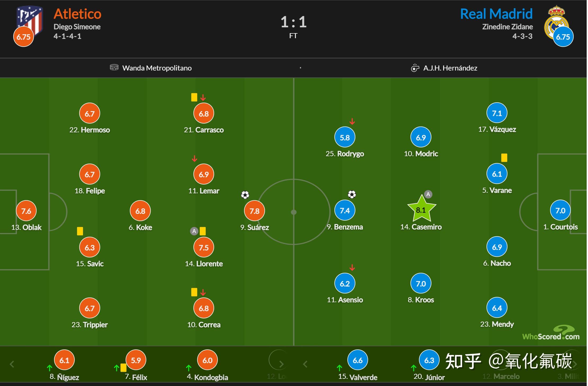Open the Real Madrid team name link
This screenshot has height=386, width=588.
tap(496, 14)
